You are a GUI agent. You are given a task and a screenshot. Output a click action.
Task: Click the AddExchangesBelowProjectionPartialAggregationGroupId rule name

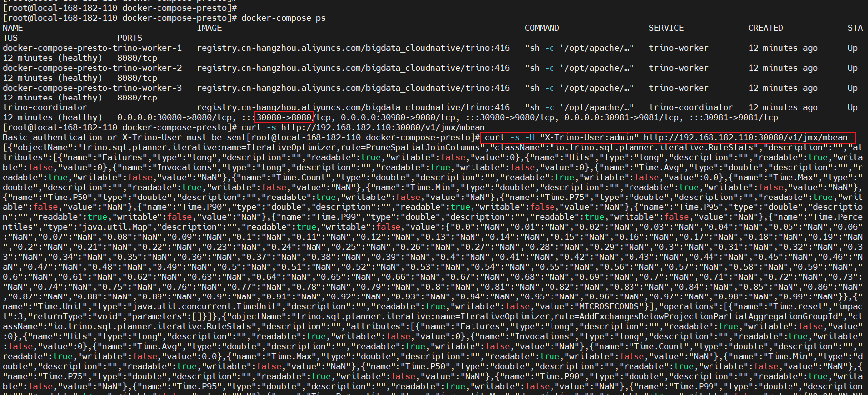click(709, 317)
